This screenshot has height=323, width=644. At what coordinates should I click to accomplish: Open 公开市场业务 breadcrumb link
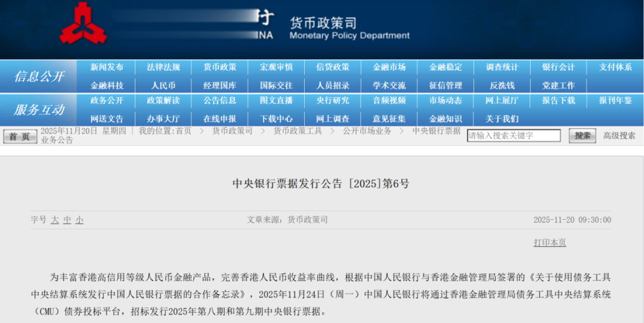[x=367, y=131]
